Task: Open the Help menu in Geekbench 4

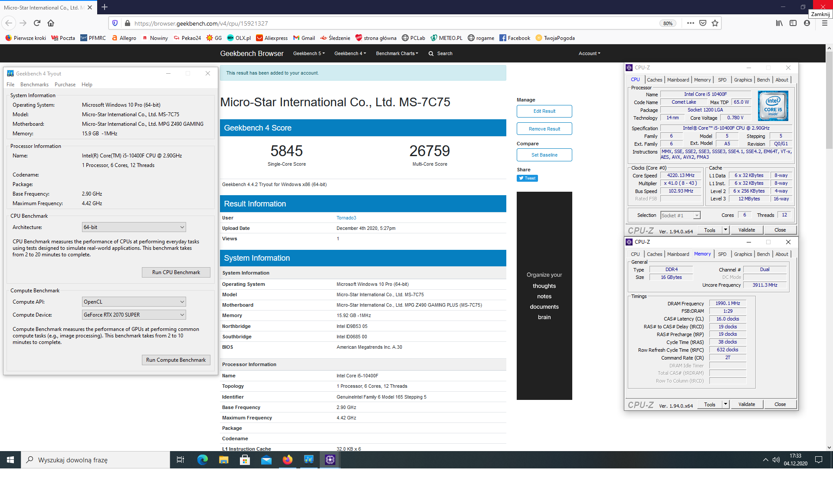Action: (87, 85)
